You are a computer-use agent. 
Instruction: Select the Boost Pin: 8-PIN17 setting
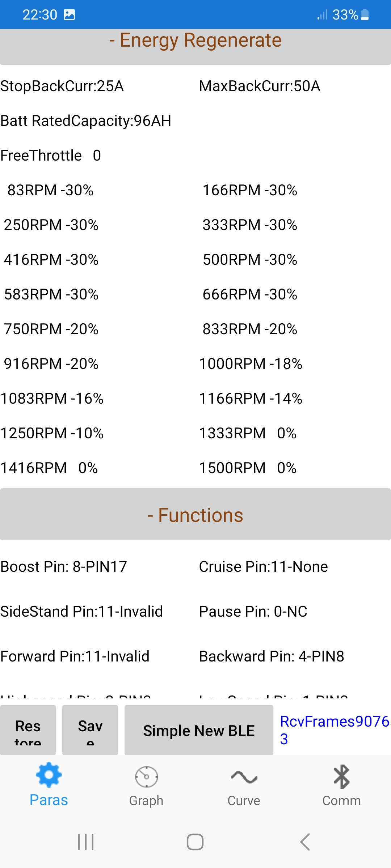[x=64, y=567]
